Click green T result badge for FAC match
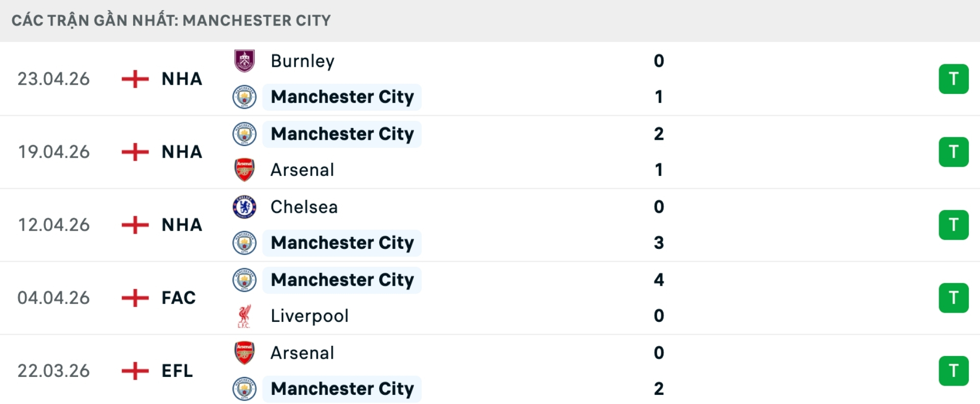 [953, 298]
